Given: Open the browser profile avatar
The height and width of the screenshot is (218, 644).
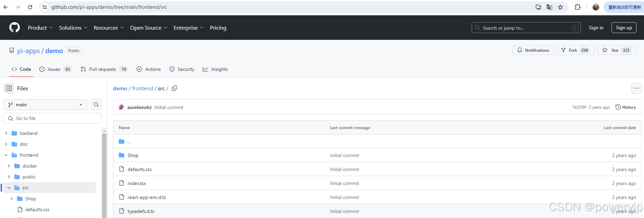Looking at the screenshot, I should coord(596,7).
